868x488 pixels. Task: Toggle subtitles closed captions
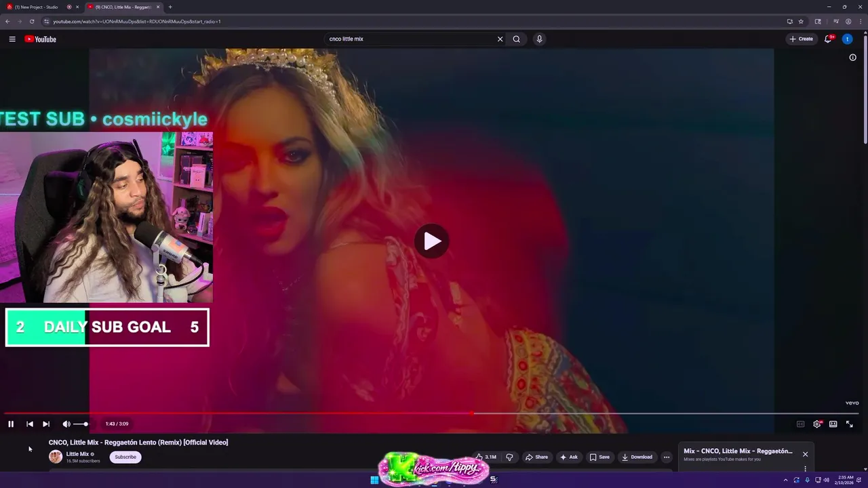click(800, 424)
